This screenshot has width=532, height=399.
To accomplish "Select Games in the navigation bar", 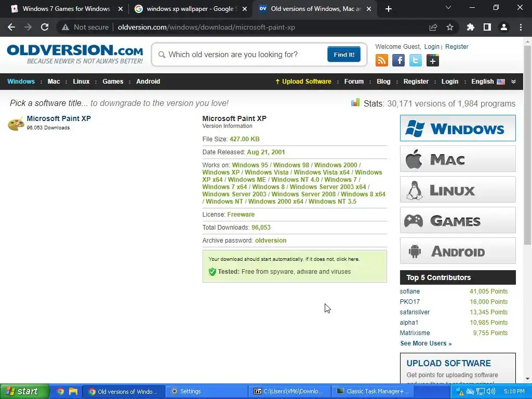I will tap(113, 82).
